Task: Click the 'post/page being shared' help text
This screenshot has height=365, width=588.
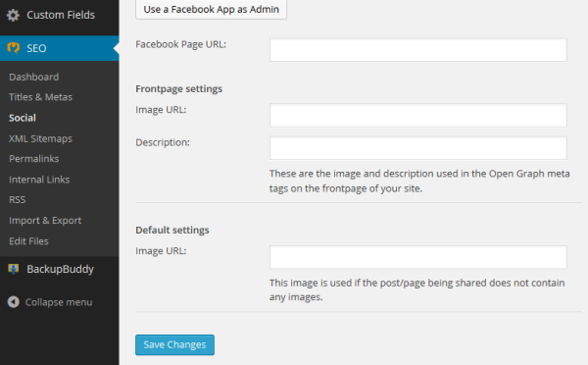Action: point(417,289)
